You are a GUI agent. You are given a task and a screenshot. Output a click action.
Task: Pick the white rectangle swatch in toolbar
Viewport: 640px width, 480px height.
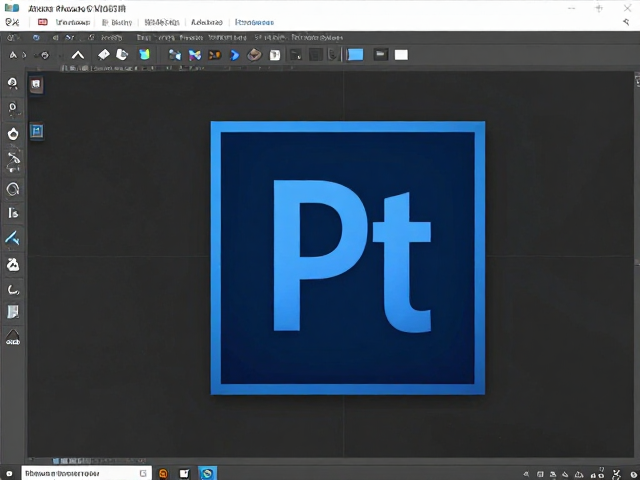point(401,55)
